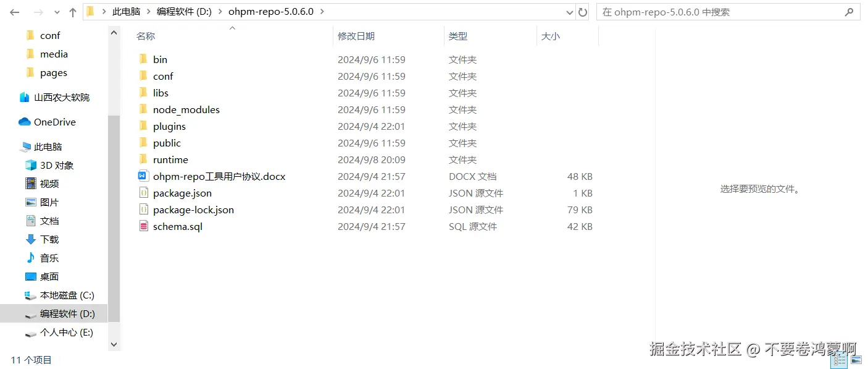Image resolution: width=868 pixels, height=369 pixels.
Task: Select package-lock.json file name
Action: (193, 210)
